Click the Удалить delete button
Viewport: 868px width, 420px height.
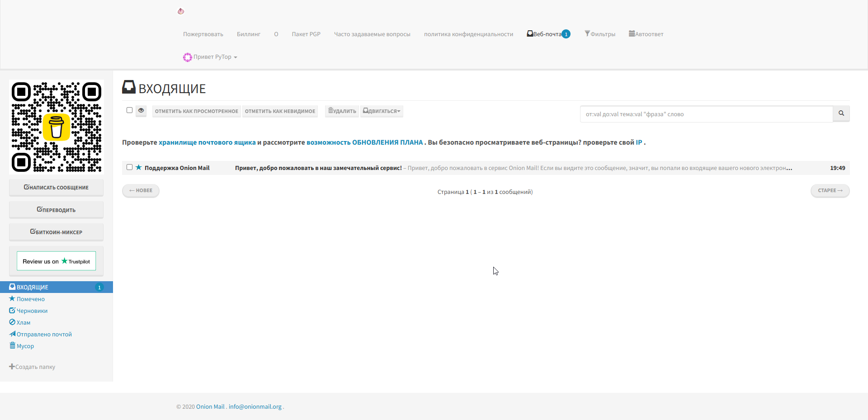342,111
